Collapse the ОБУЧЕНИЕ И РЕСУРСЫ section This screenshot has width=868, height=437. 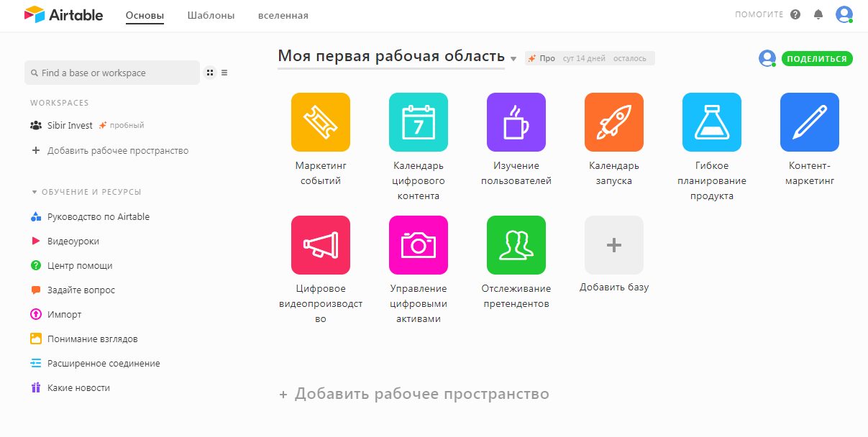[33, 192]
